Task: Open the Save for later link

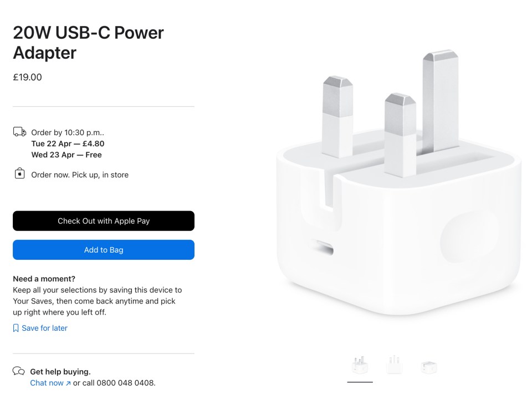Action: [44, 328]
